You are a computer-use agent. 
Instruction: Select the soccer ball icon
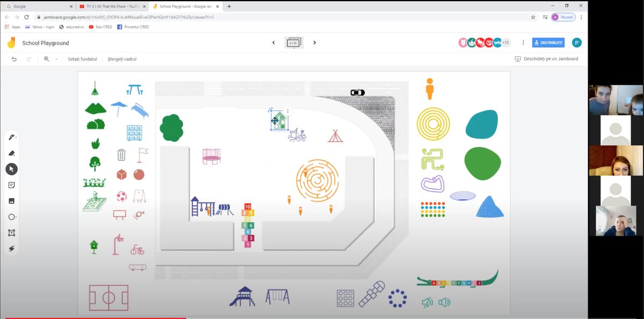122,196
